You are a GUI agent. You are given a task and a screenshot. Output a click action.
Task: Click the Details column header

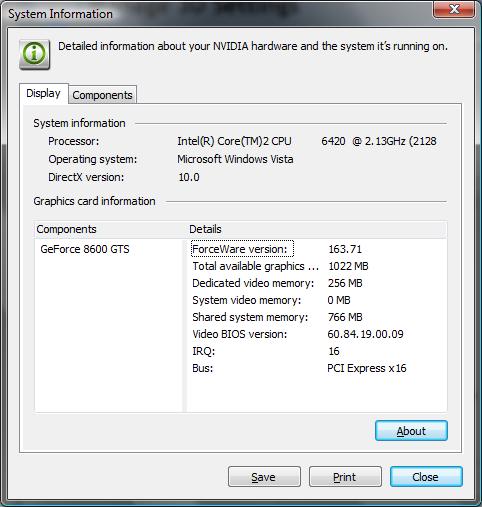(317, 229)
